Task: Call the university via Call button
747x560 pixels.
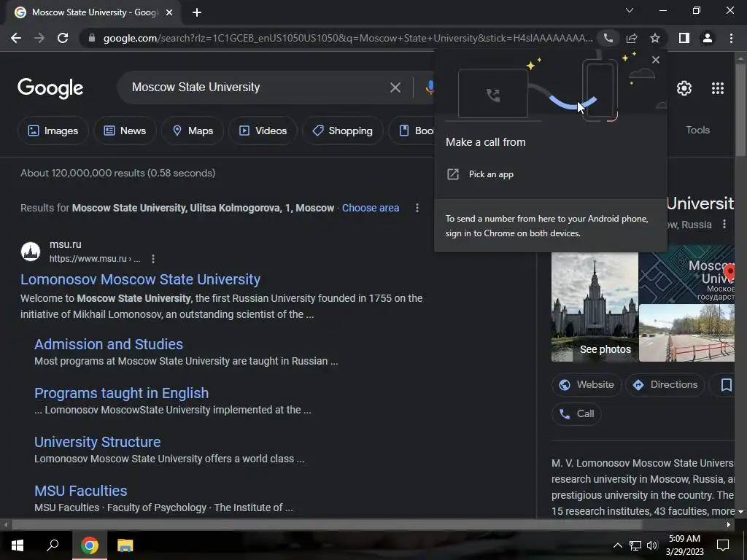Action: pos(576,414)
